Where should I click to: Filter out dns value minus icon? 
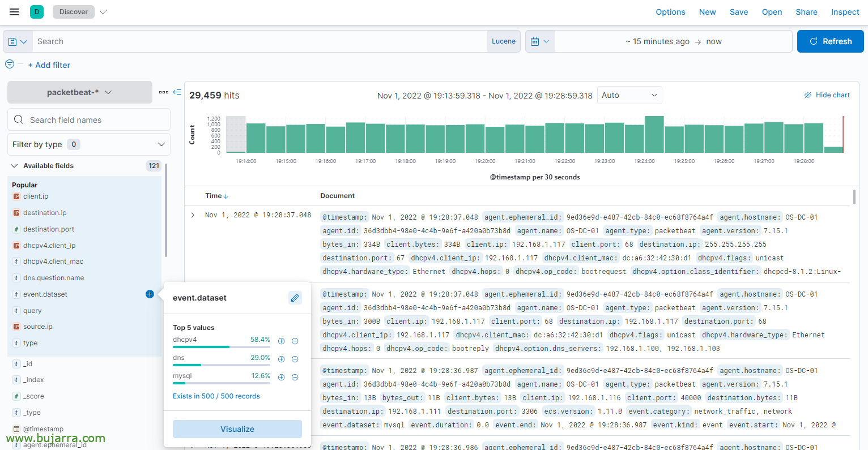click(295, 359)
